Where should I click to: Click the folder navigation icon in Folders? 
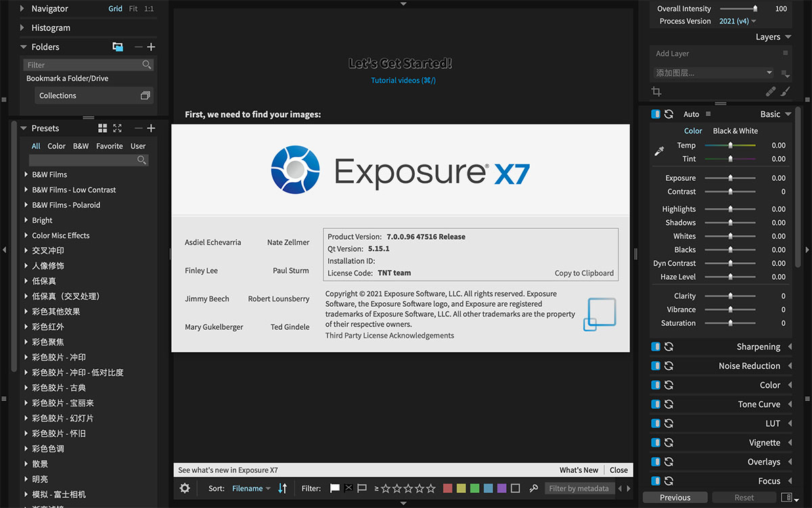[x=118, y=47]
